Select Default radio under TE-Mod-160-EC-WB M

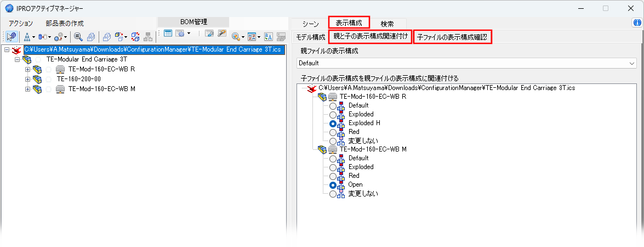click(333, 159)
